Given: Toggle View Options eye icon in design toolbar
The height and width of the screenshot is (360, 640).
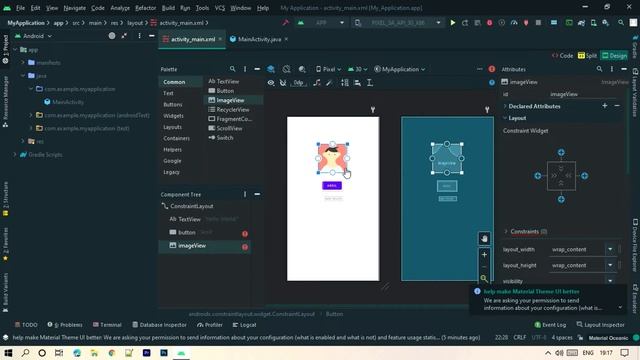Looking at the screenshot, I should (271, 83).
